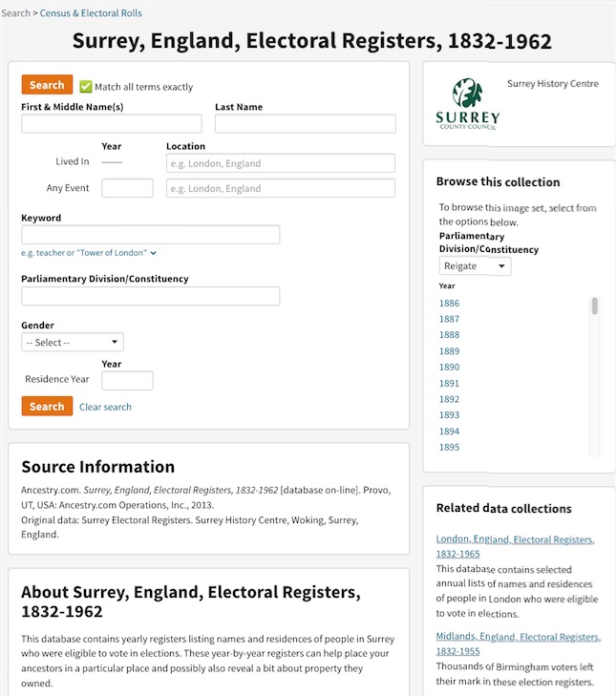This screenshot has width=616, height=696.
Task: Select year 1890 in browse list
Action: [449, 367]
